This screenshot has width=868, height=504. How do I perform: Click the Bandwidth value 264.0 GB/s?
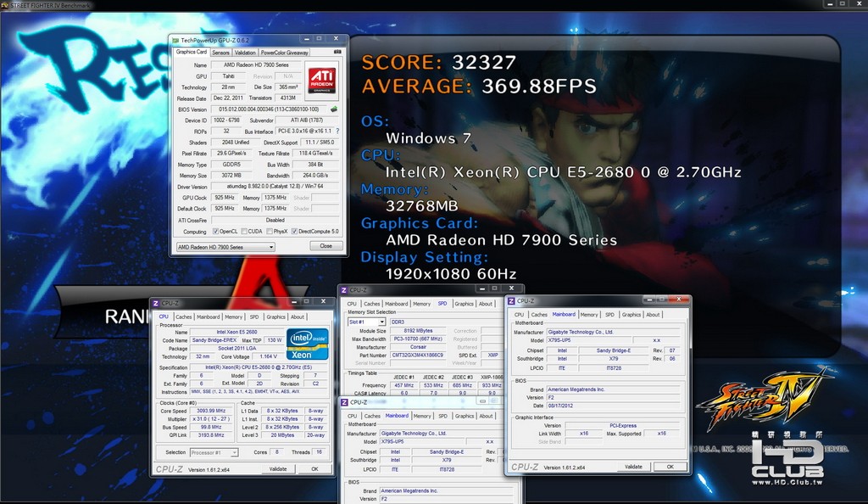click(315, 176)
